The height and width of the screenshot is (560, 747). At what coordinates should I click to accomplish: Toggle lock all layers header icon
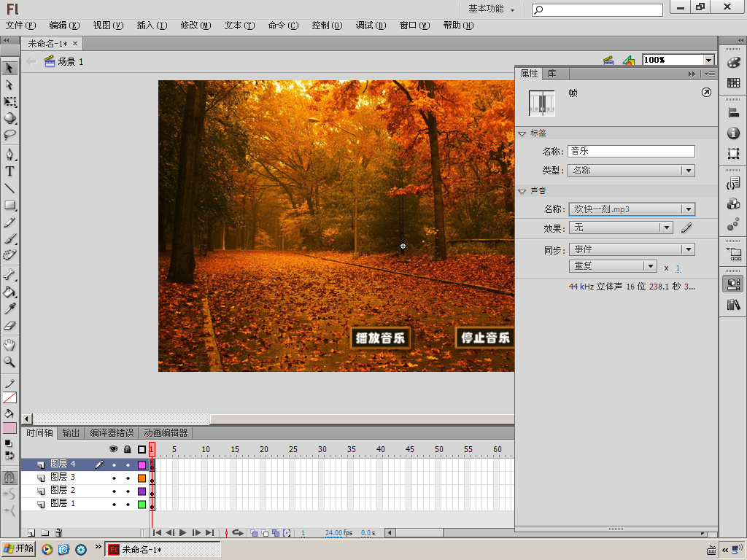[x=127, y=449]
